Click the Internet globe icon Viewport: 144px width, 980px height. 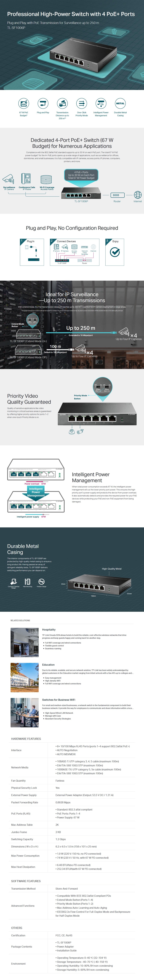[137, 195]
